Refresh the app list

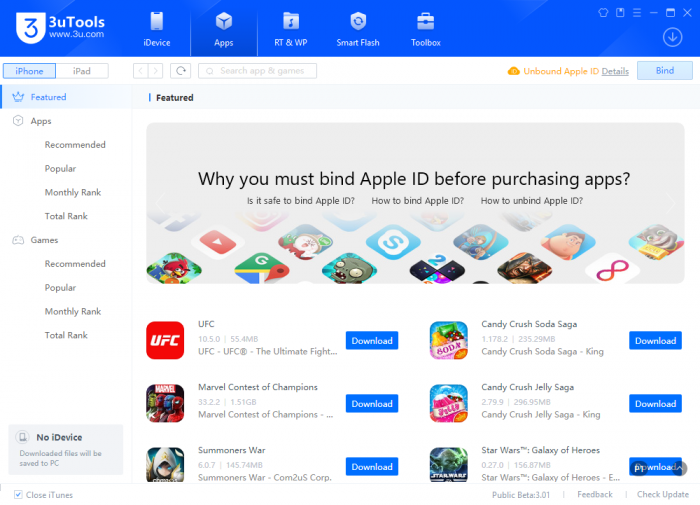[181, 71]
